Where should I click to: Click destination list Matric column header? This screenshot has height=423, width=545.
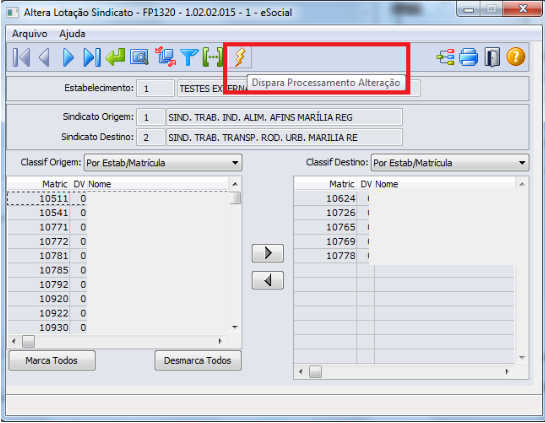pos(326,184)
